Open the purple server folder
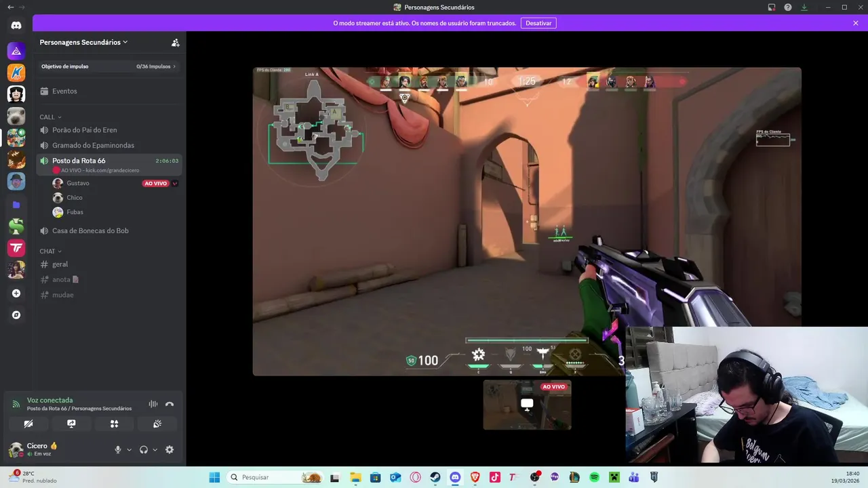Viewport: 868px width, 488px height. coord(16,205)
